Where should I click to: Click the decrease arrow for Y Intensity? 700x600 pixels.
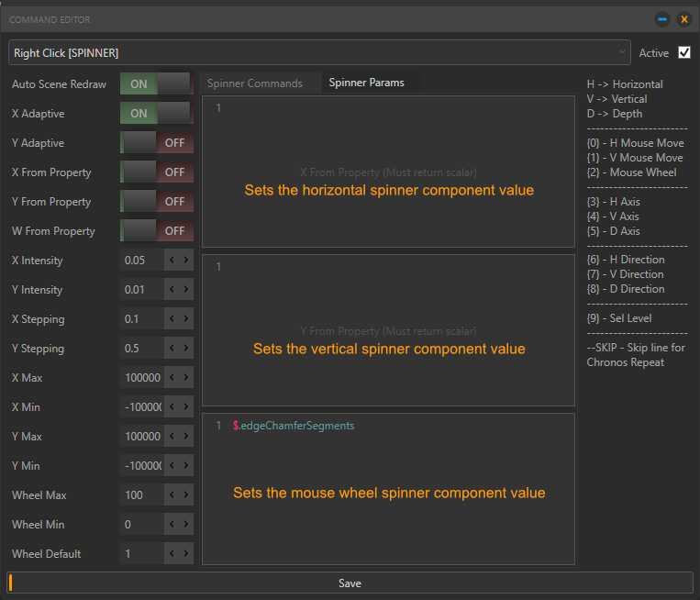point(172,290)
